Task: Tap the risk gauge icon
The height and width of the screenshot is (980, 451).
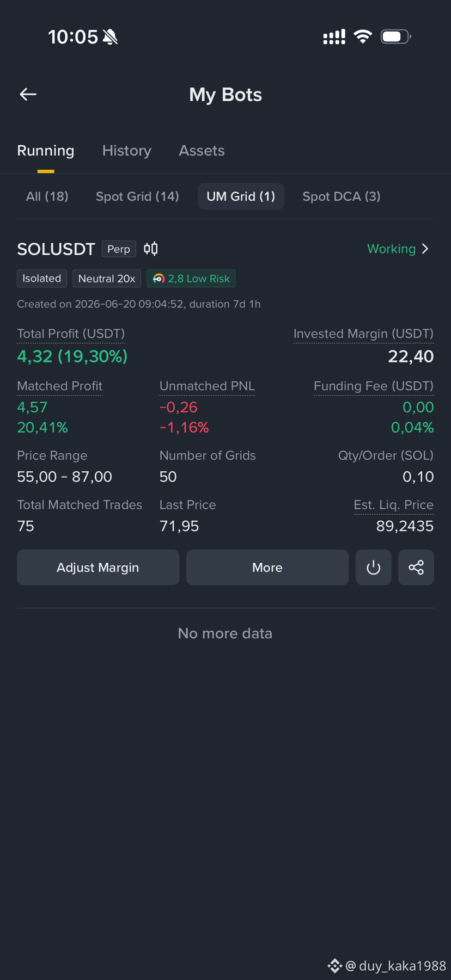Action: (x=159, y=279)
